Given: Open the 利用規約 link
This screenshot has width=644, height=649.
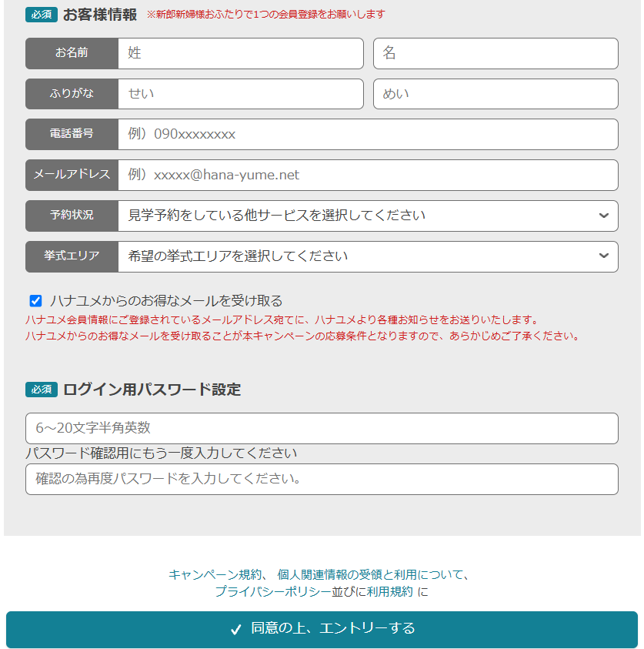Looking at the screenshot, I should [x=389, y=591].
